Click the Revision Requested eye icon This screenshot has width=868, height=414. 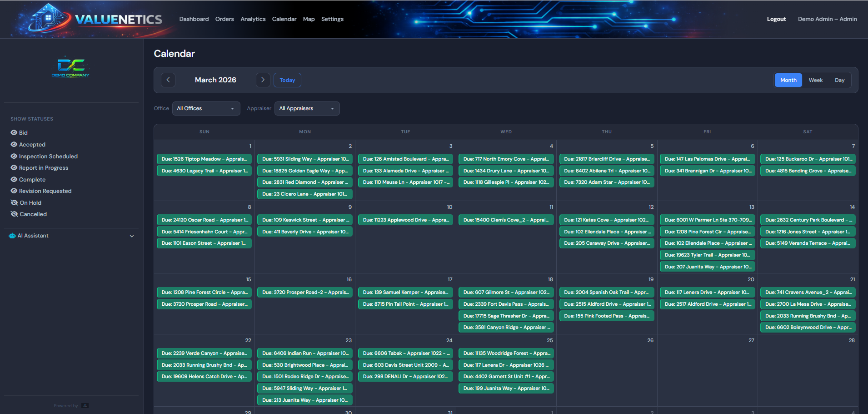tap(14, 191)
